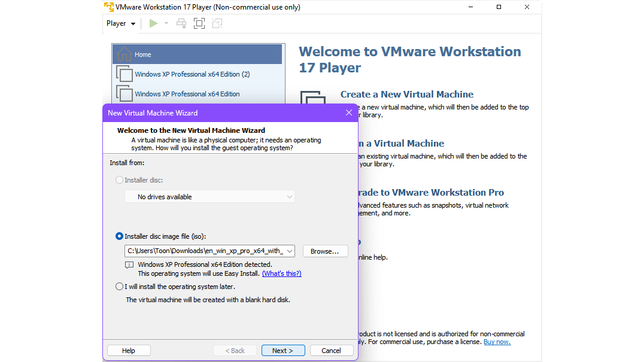Click the Easy Install info icon
Screen dimensions: 644x362
[x=129, y=264]
